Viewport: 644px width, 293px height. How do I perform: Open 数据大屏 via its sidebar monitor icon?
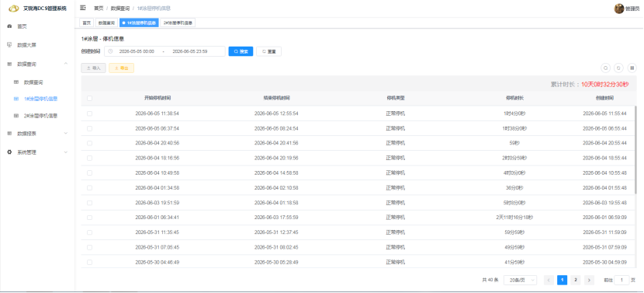pos(9,45)
